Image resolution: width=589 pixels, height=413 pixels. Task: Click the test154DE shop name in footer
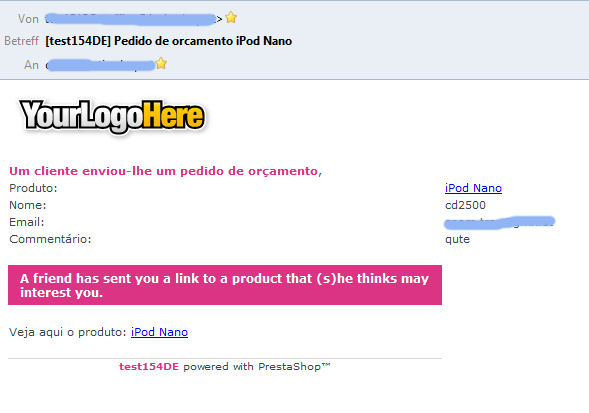coord(149,367)
